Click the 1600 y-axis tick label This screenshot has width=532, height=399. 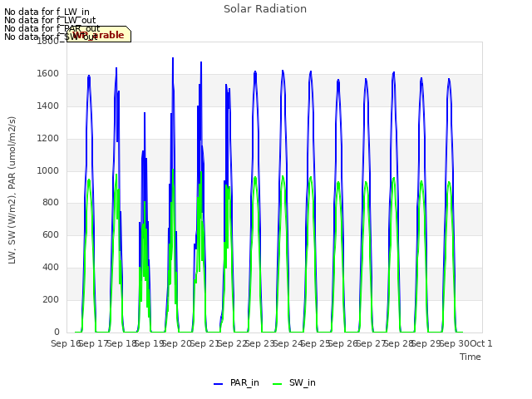pos(47,74)
